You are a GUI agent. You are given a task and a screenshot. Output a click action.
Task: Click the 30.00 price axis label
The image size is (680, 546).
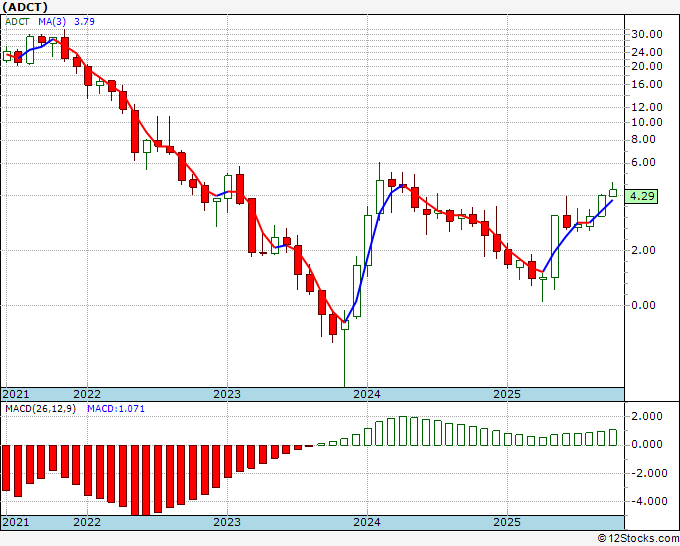pyautogui.click(x=647, y=34)
